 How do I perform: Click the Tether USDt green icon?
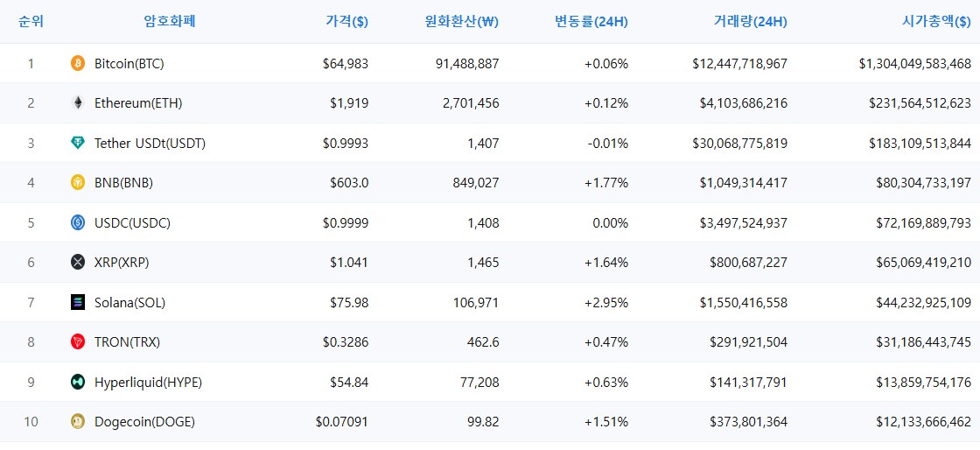(78, 143)
